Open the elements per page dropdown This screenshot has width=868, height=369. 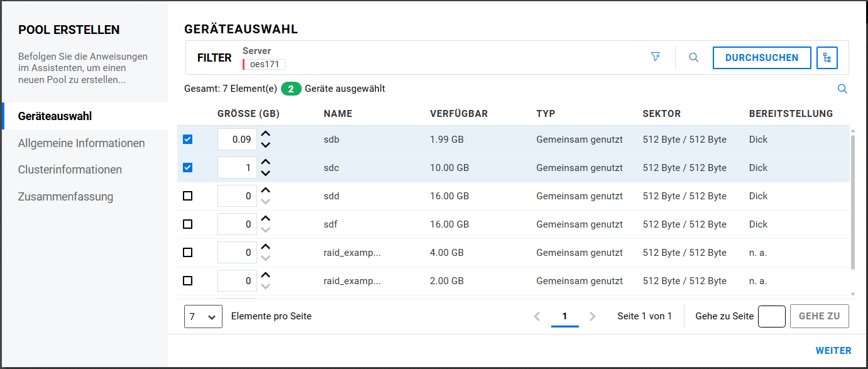point(203,316)
